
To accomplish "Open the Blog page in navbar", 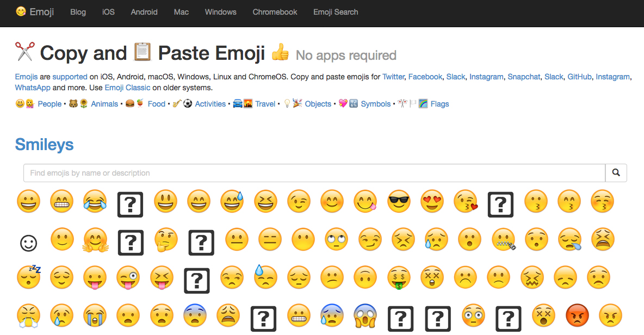I will pos(78,12).
